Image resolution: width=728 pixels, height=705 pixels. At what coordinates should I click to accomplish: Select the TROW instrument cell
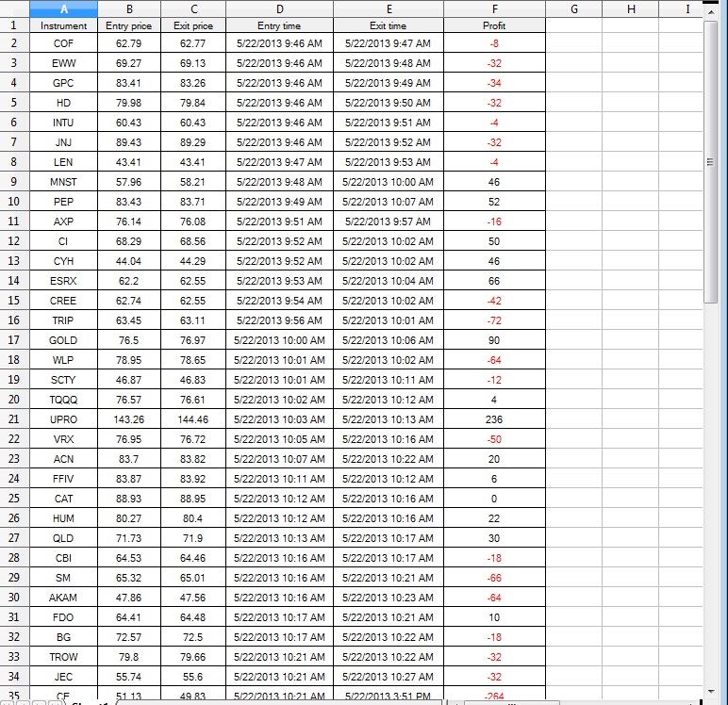[63, 657]
